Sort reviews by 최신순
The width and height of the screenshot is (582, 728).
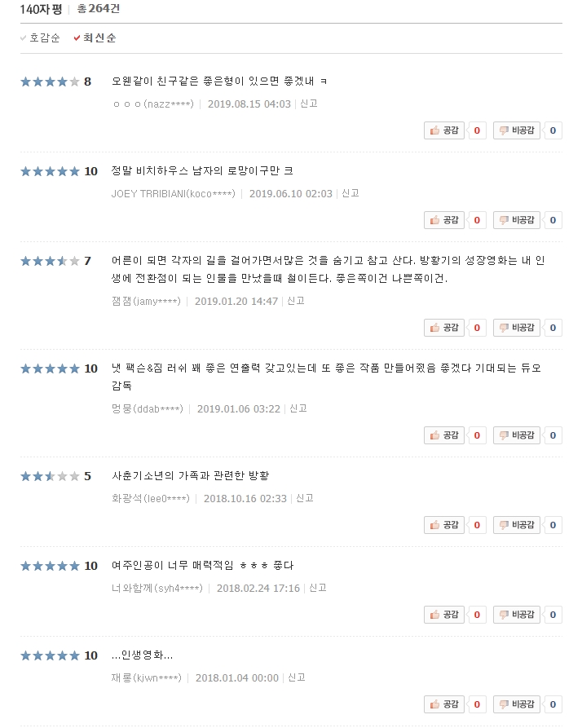tap(95, 38)
